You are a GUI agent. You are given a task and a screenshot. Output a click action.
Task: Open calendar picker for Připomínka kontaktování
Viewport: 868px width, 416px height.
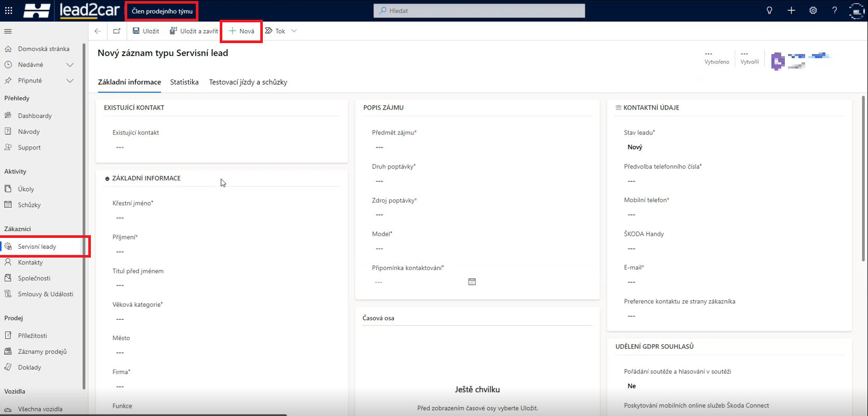(472, 282)
